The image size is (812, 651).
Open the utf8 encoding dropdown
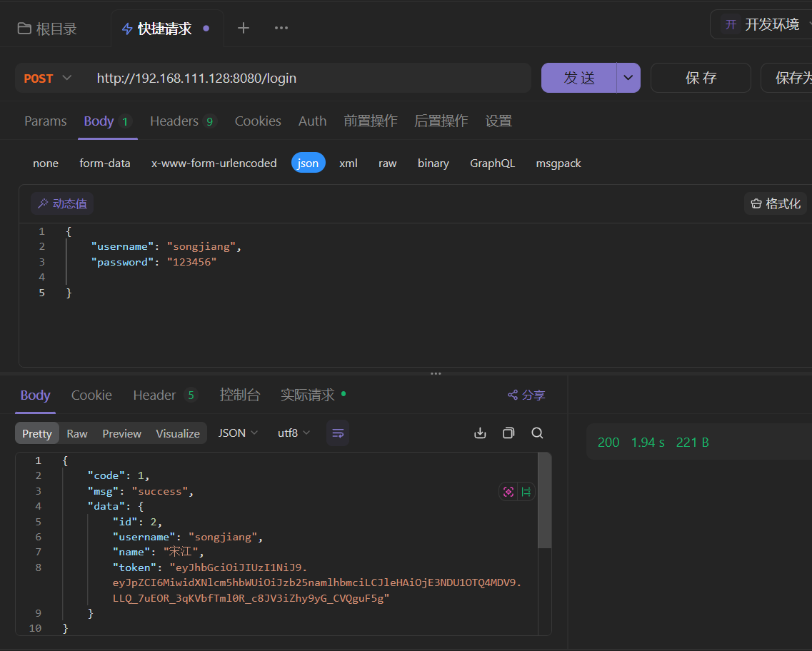click(294, 433)
